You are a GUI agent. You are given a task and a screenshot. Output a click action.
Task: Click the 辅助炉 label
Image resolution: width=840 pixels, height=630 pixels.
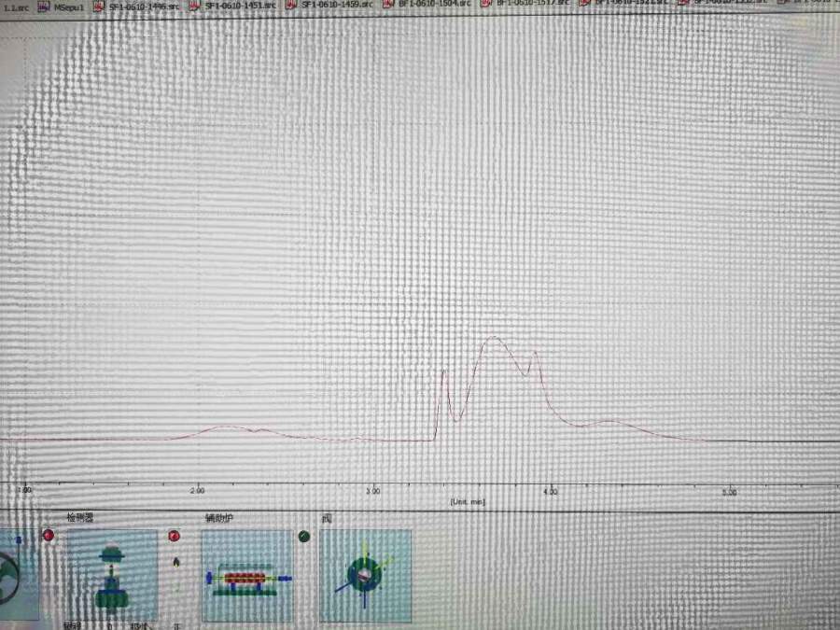pyautogui.click(x=219, y=518)
